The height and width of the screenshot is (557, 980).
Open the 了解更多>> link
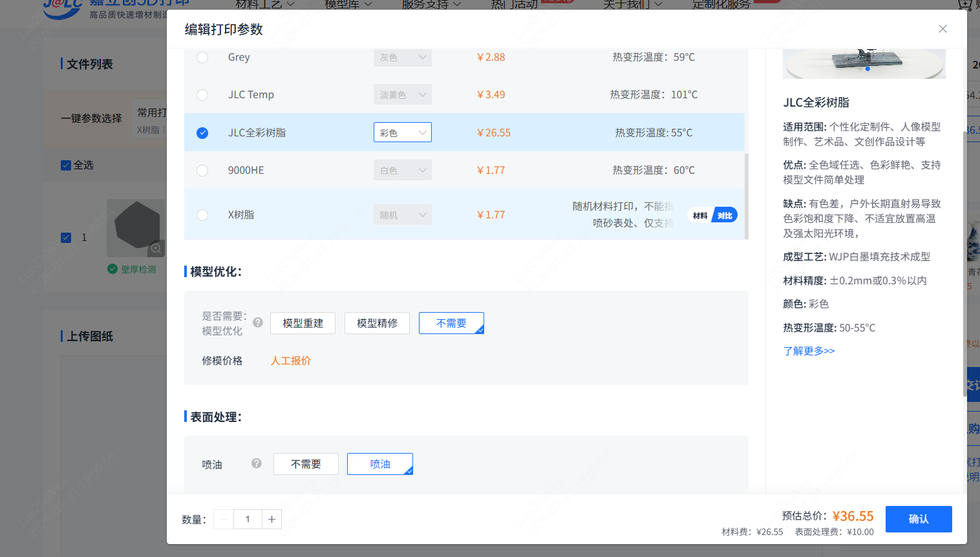click(809, 351)
